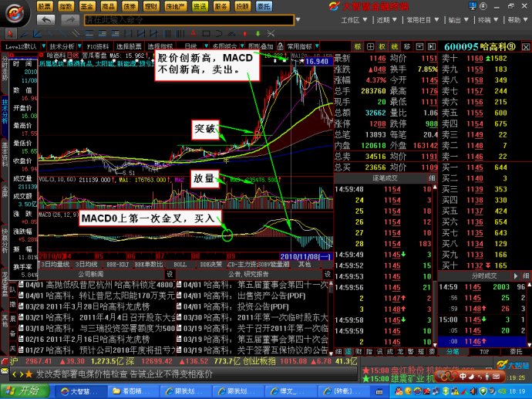Switch to the 3日均线 indicator tab
Screen dimensions: 532x399
coord(86,264)
